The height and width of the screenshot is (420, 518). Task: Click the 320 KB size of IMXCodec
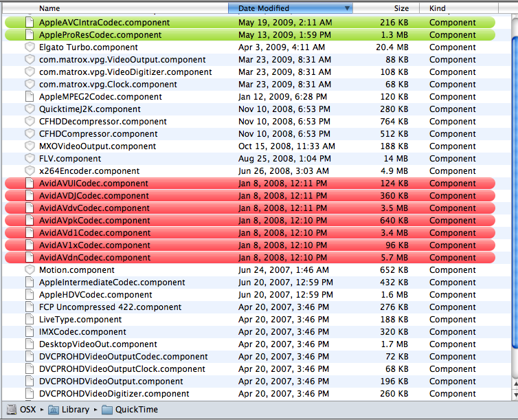[394, 332]
